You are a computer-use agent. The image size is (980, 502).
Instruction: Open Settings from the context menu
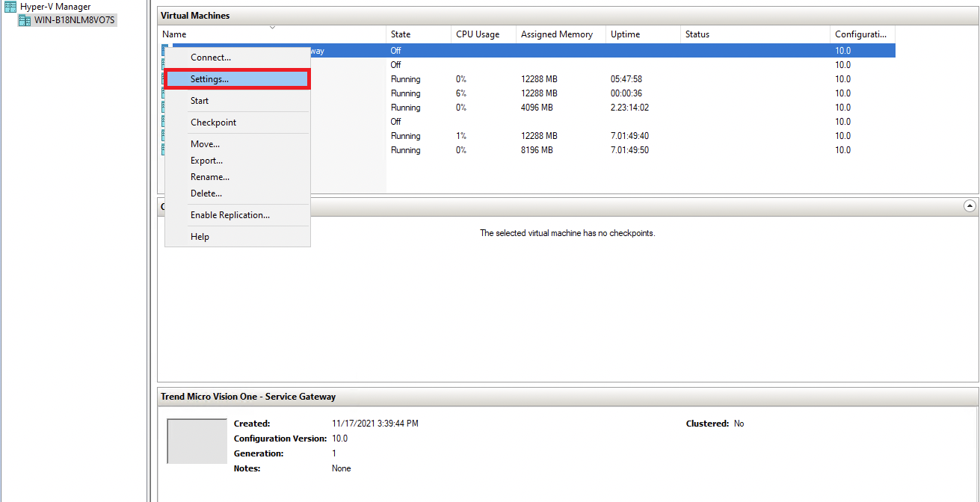coord(209,78)
